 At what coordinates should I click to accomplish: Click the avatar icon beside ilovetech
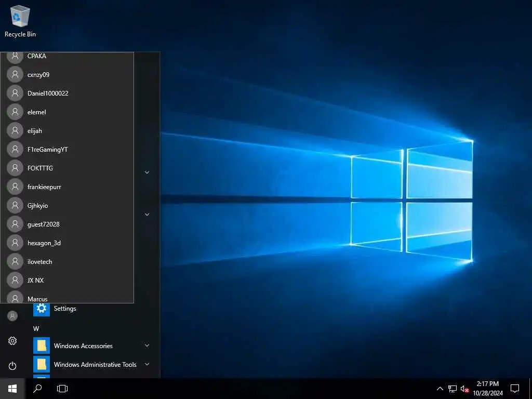point(15,261)
